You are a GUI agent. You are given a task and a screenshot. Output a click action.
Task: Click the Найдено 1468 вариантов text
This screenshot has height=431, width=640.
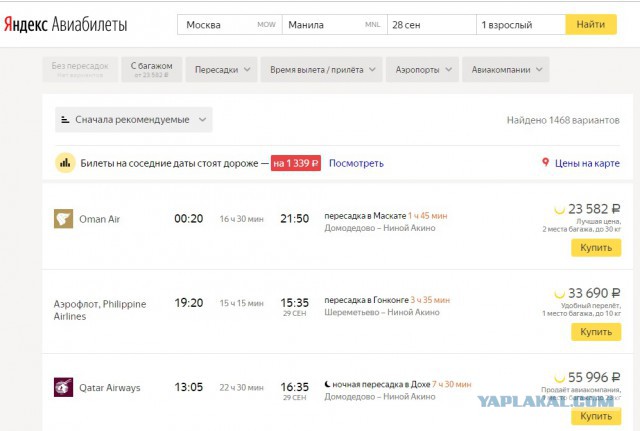tap(563, 120)
